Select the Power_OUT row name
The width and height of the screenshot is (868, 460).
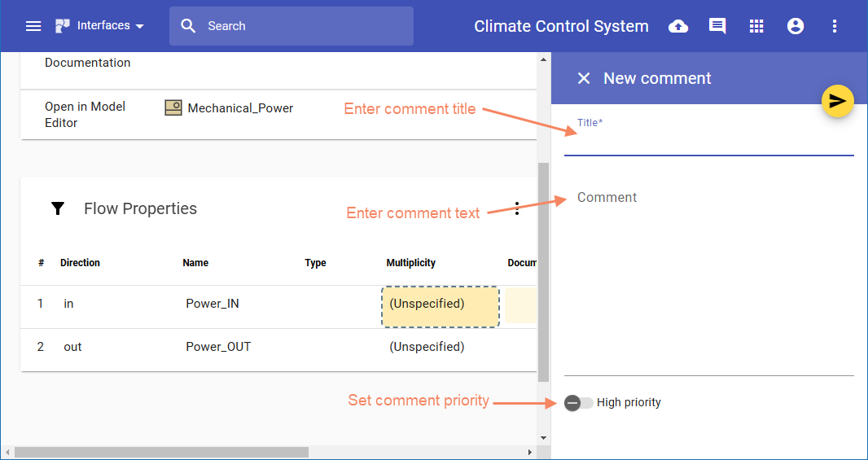[x=218, y=347]
